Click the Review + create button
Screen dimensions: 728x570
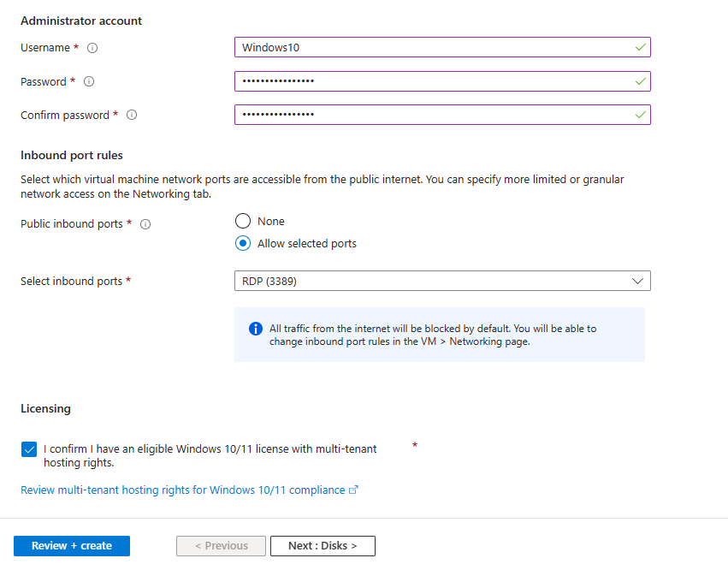tap(72, 546)
